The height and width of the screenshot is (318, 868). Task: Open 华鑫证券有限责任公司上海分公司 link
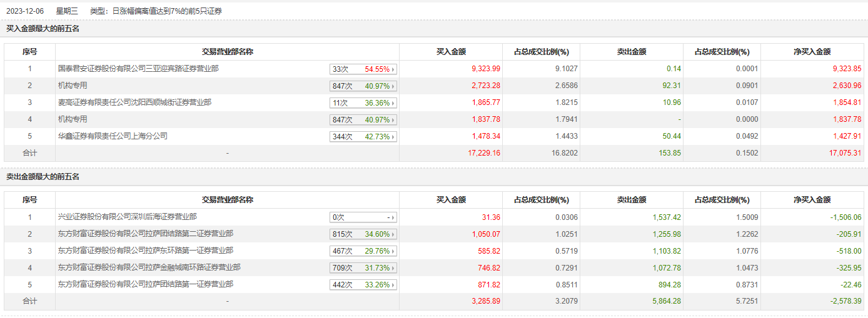pos(113,136)
